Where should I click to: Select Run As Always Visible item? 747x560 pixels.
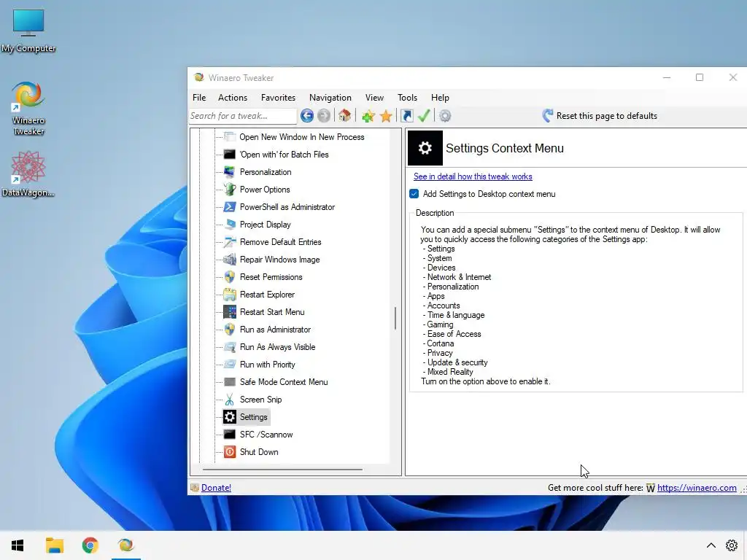tap(277, 347)
